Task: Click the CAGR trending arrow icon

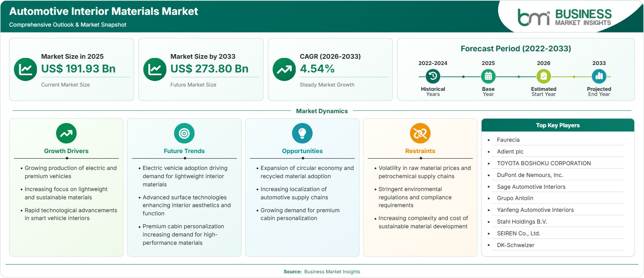Action: point(284,70)
